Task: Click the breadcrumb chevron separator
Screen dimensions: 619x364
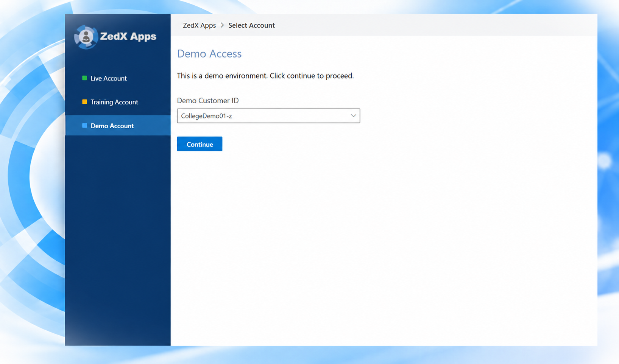Action: click(222, 25)
